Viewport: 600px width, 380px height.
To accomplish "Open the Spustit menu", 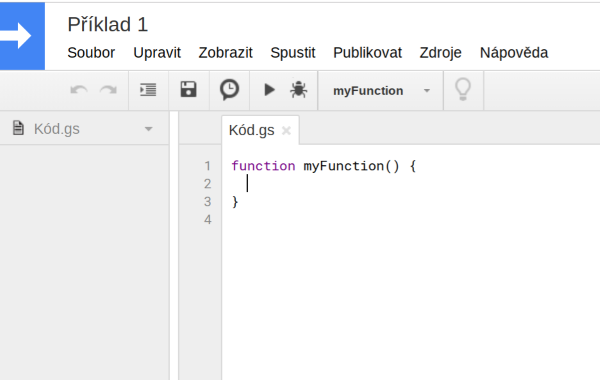I will pyautogui.click(x=293, y=53).
